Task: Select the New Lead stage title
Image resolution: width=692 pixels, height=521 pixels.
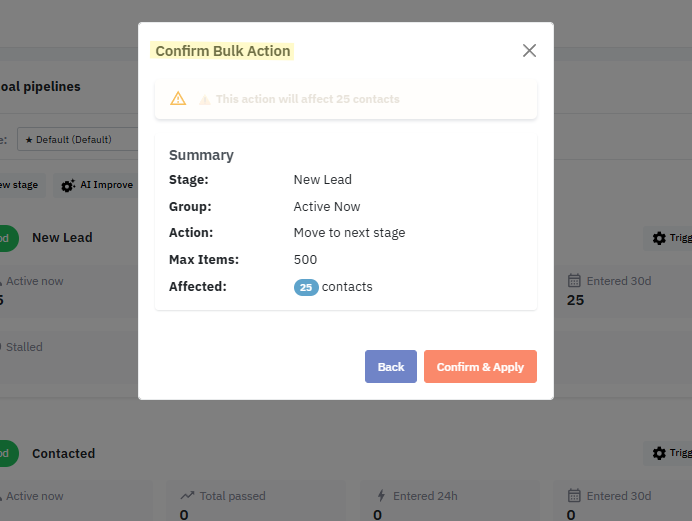Action: click(x=62, y=238)
